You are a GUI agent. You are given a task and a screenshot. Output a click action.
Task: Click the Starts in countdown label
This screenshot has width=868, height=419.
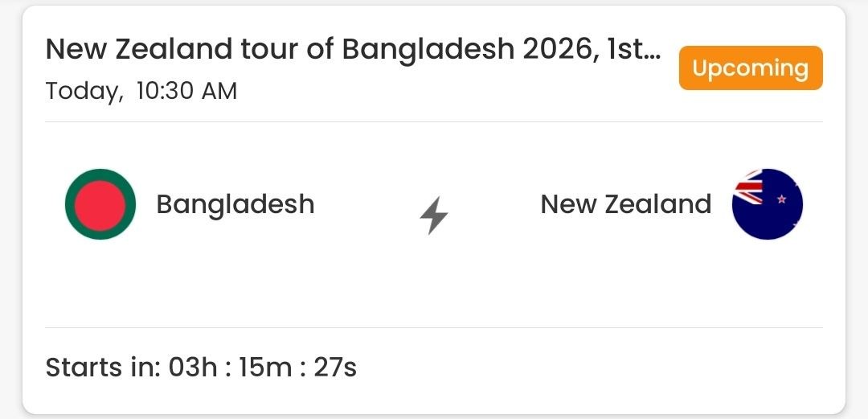point(103,368)
